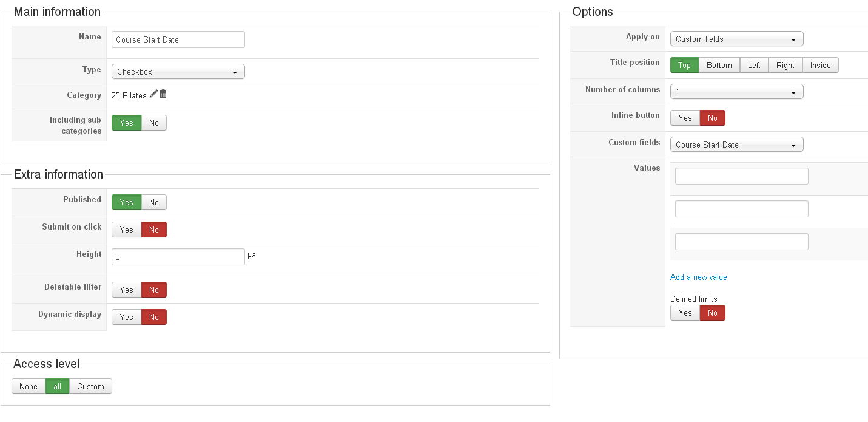Open the Type dropdown showing Checkbox
Viewport: 868px width, 422px height.
(x=178, y=72)
